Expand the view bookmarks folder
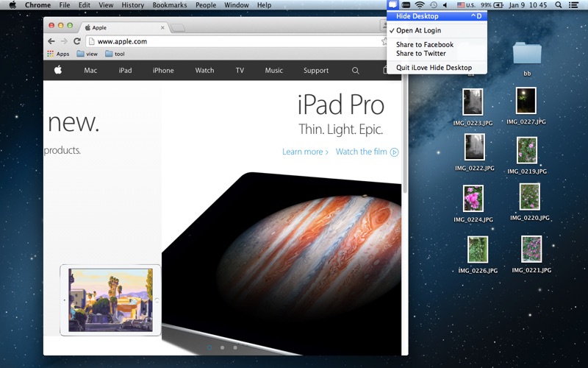Image resolution: width=588 pixels, height=368 pixels. click(x=87, y=54)
